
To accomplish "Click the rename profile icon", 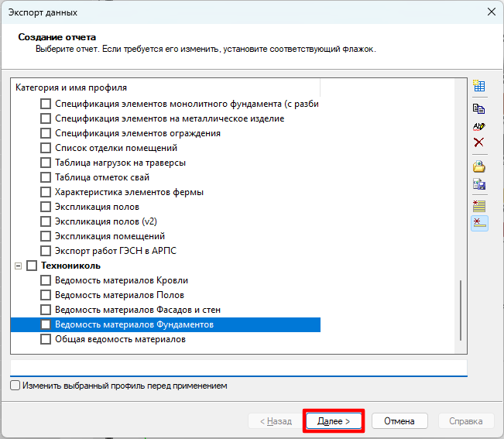I will coord(478,125).
